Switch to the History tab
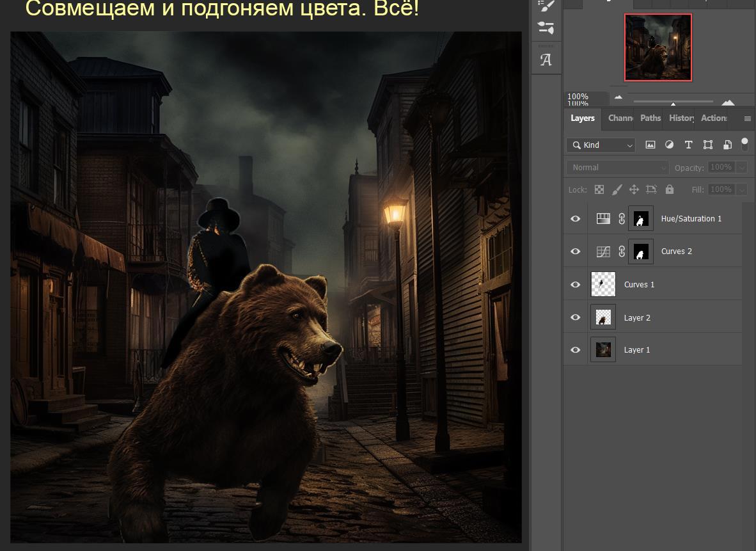 [681, 118]
